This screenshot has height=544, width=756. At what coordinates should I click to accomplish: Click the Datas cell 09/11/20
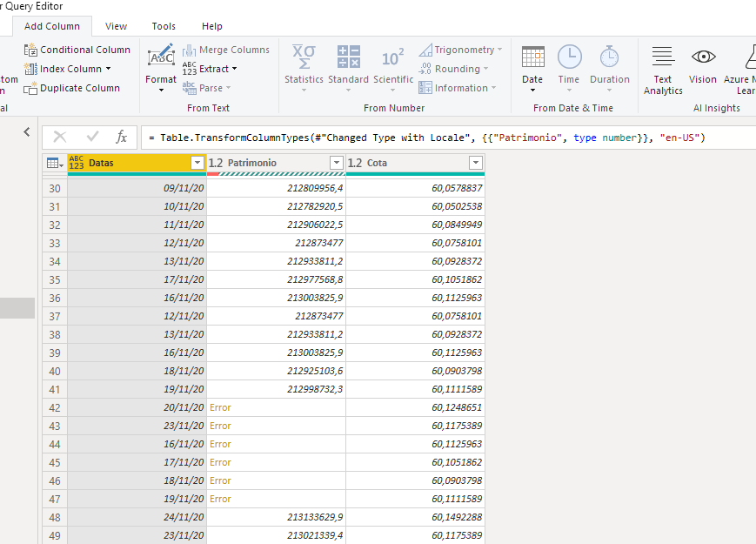point(137,188)
